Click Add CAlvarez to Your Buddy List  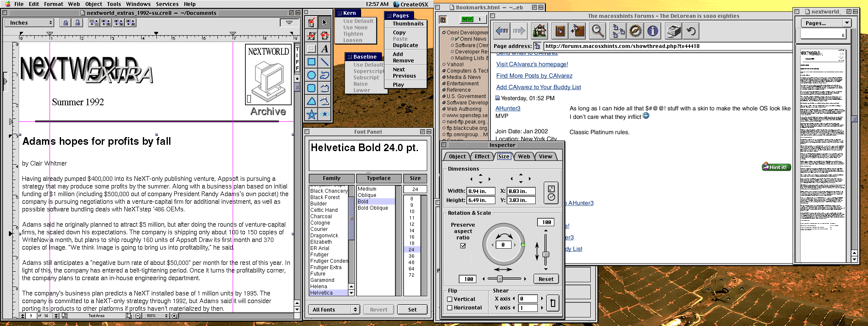click(x=538, y=87)
